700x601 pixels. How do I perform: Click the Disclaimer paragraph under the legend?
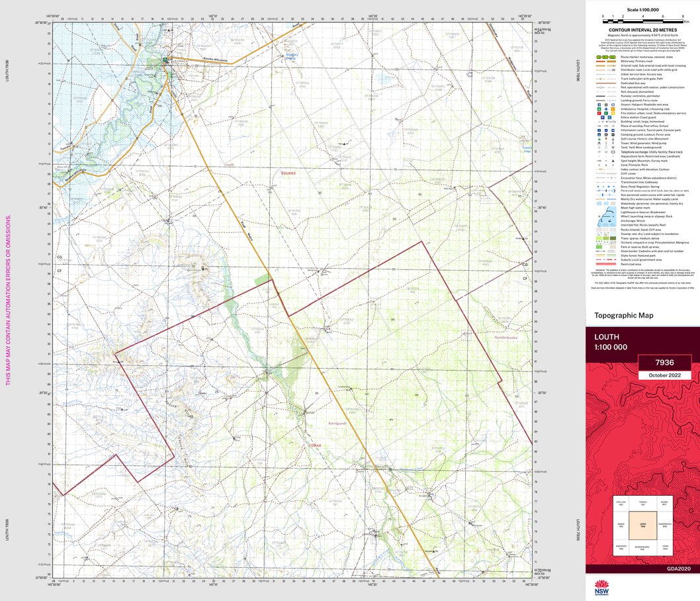click(643, 275)
